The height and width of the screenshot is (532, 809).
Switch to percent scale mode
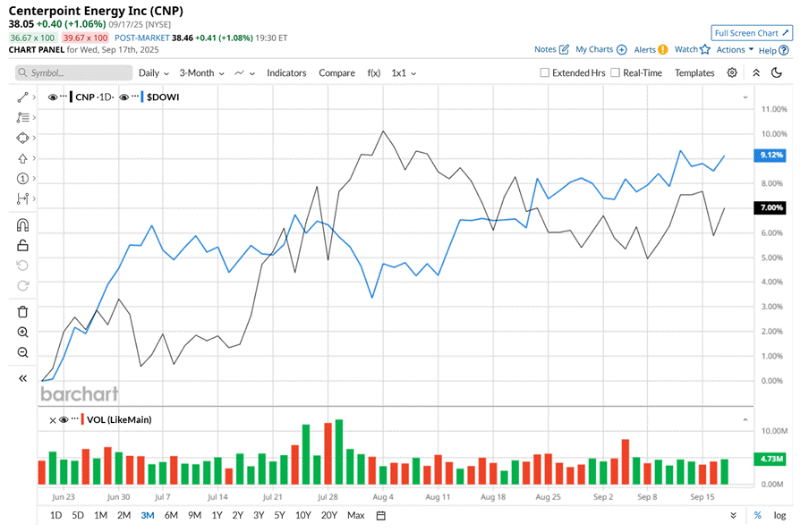(x=757, y=516)
